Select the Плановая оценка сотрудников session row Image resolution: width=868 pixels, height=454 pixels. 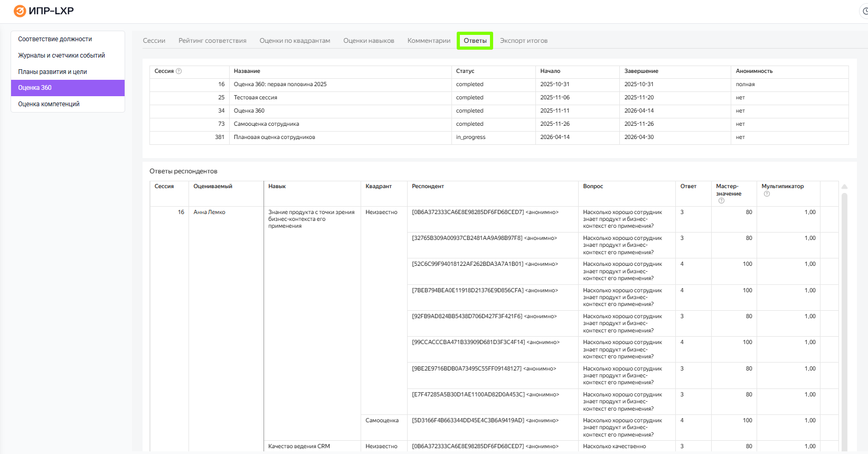click(x=274, y=137)
